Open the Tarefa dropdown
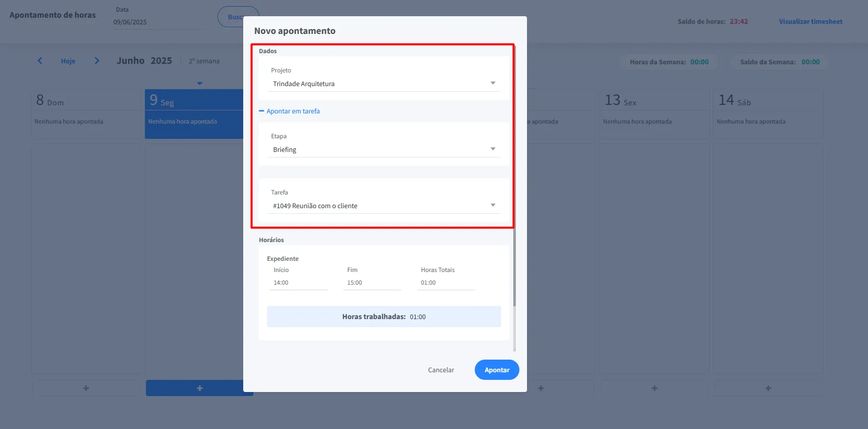The height and width of the screenshot is (429, 868). pyautogui.click(x=384, y=206)
